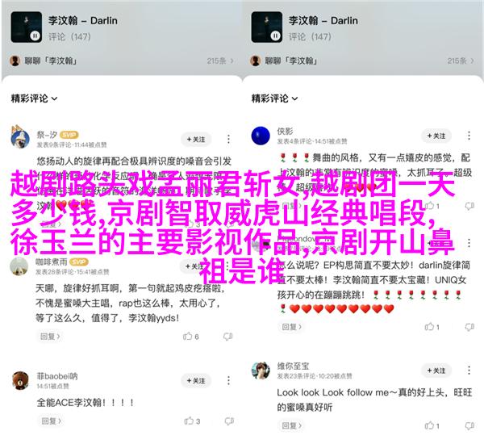The image size is (484, 448).
Task: Expand left 精彩评论 sort dropdown
Action: [34, 98]
